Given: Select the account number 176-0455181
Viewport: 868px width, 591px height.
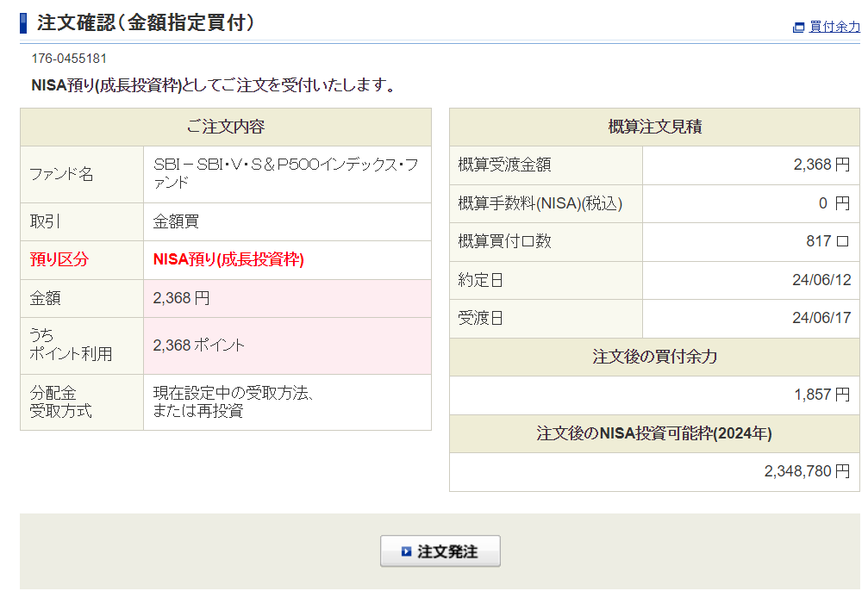Looking at the screenshot, I should tap(69, 59).
